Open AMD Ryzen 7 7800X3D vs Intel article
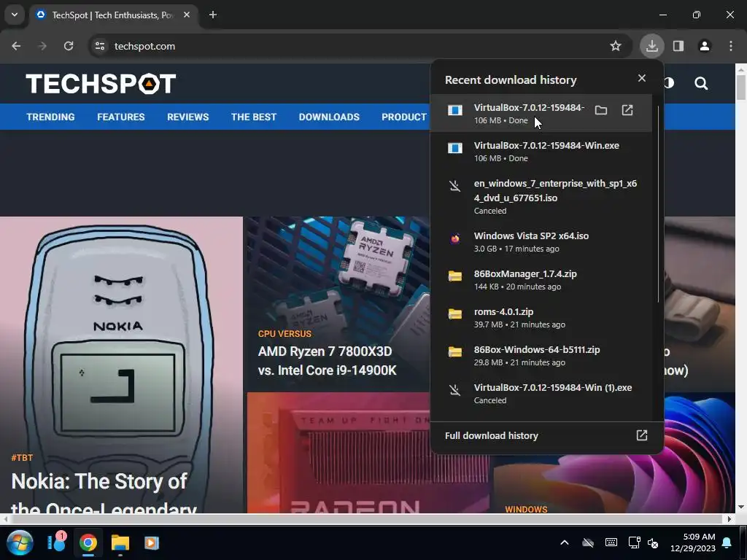 327,361
